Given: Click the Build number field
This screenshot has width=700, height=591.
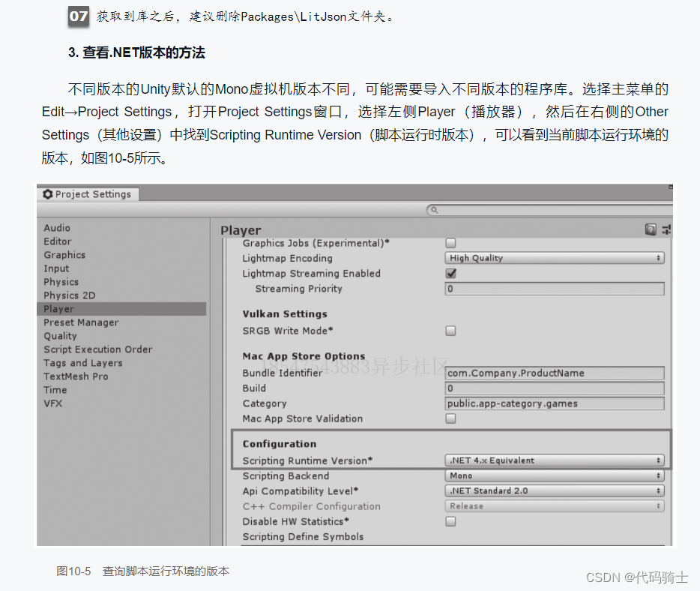Looking at the screenshot, I should [555, 388].
